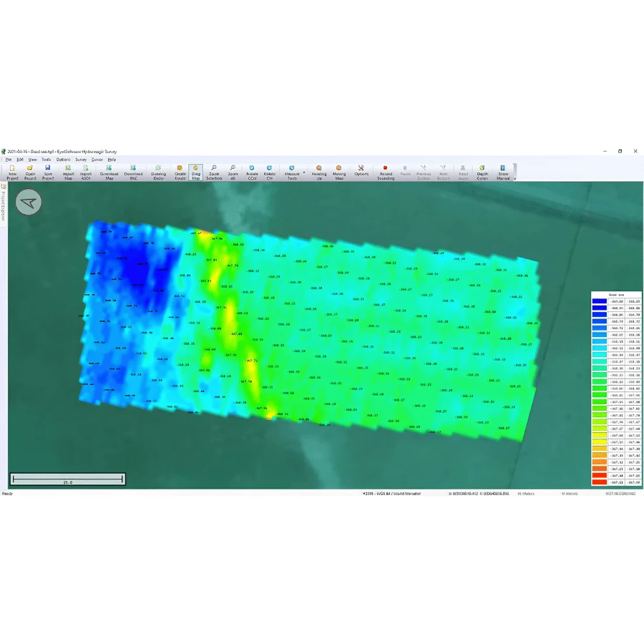Click the NOT RECORDING status indicator
This screenshot has width=644, height=644.
[x=620, y=494]
